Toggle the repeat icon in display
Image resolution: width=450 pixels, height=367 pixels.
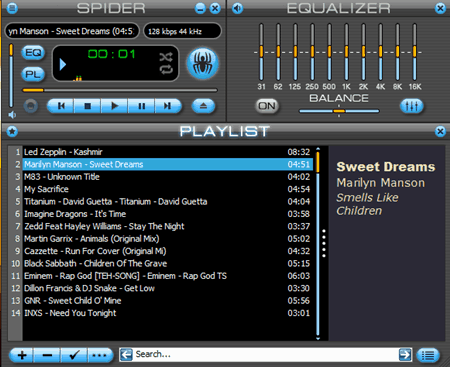166,69
